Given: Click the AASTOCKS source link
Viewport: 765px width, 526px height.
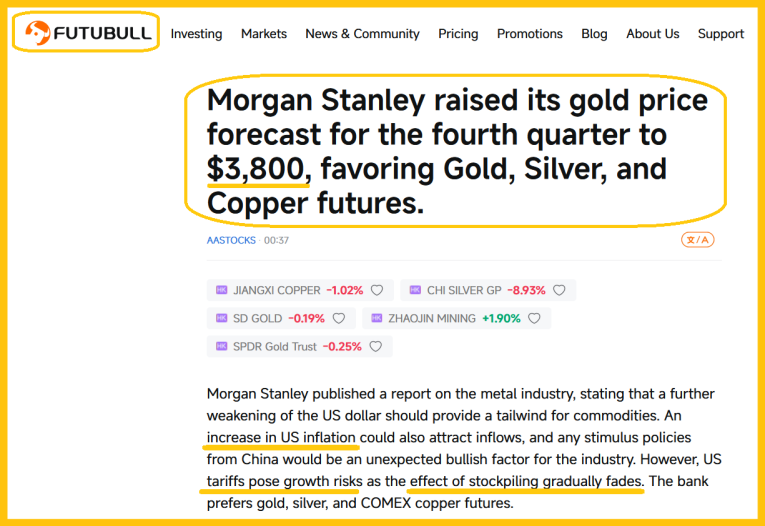Looking at the screenshot, I should click(231, 240).
